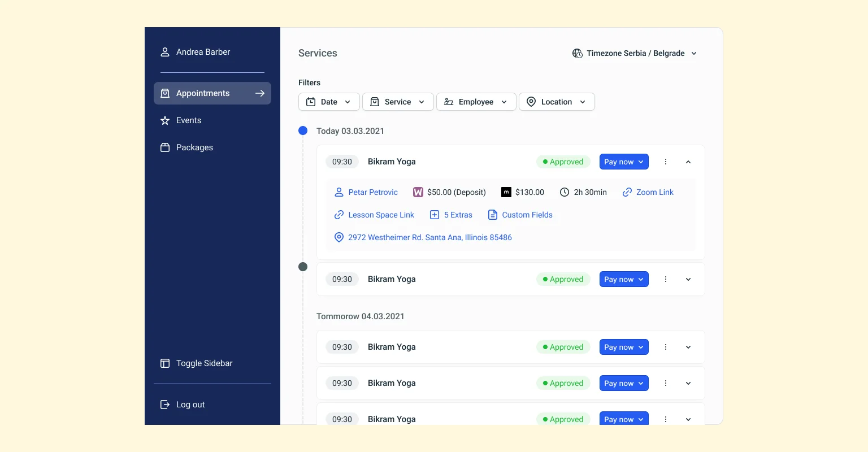Click the clock icon showing 2h 30min duration
The height and width of the screenshot is (452, 868).
(x=565, y=192)
